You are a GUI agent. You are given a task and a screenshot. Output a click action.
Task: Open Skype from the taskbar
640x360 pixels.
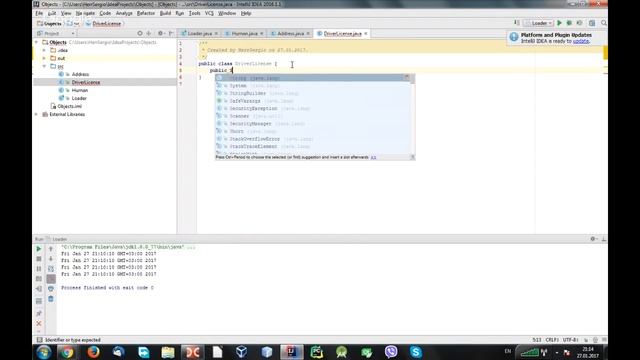pos(416,352)
